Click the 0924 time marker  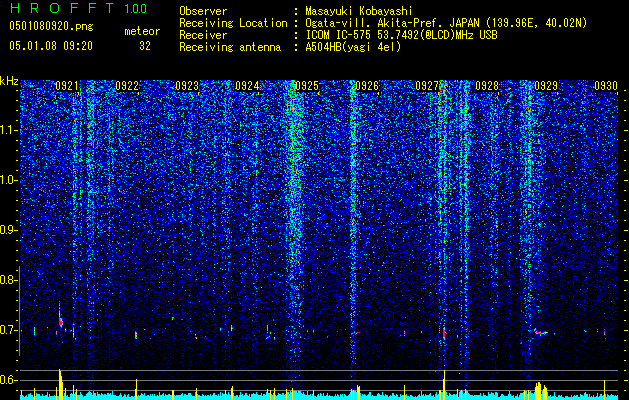(x=247, y=86)
